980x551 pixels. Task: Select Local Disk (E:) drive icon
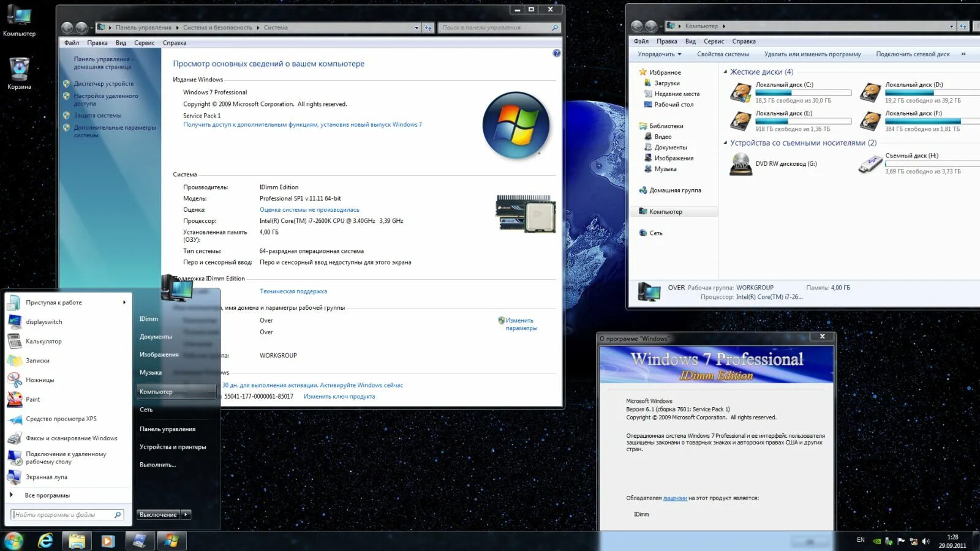click(741, 121)
